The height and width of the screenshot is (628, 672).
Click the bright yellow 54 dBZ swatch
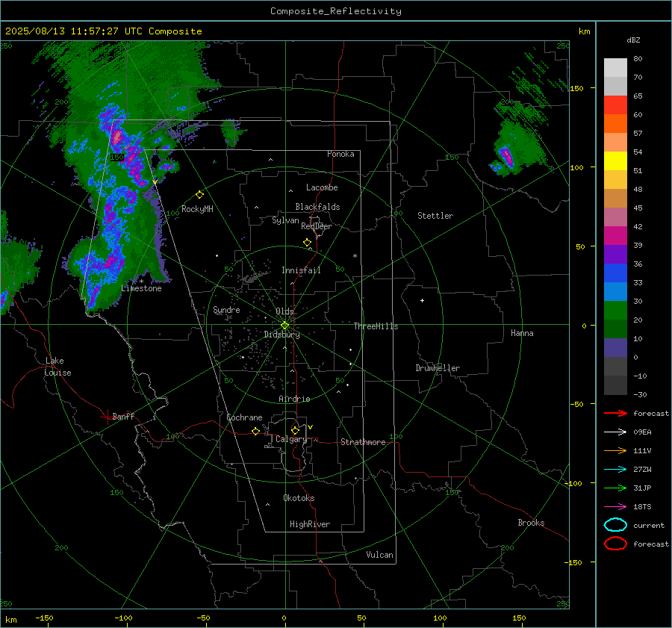point(615,161)
